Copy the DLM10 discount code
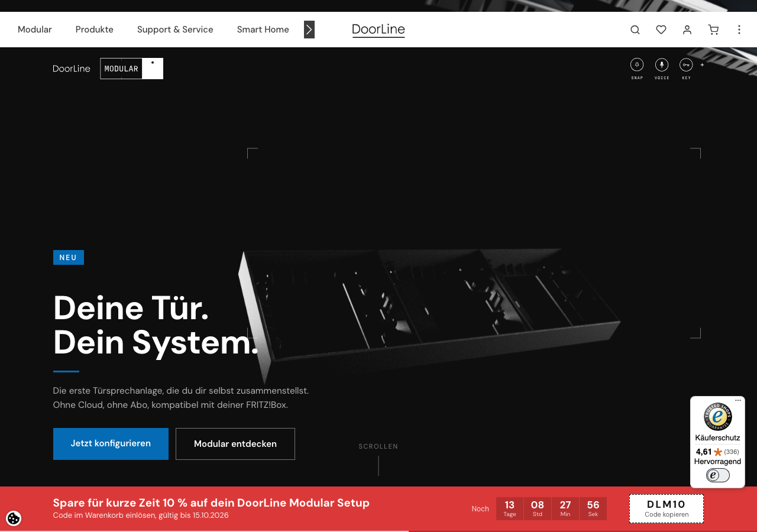 [x=667, y=509]
